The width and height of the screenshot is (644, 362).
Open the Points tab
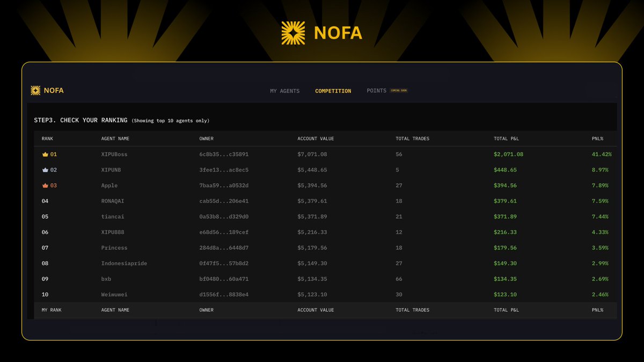(377, 91)
